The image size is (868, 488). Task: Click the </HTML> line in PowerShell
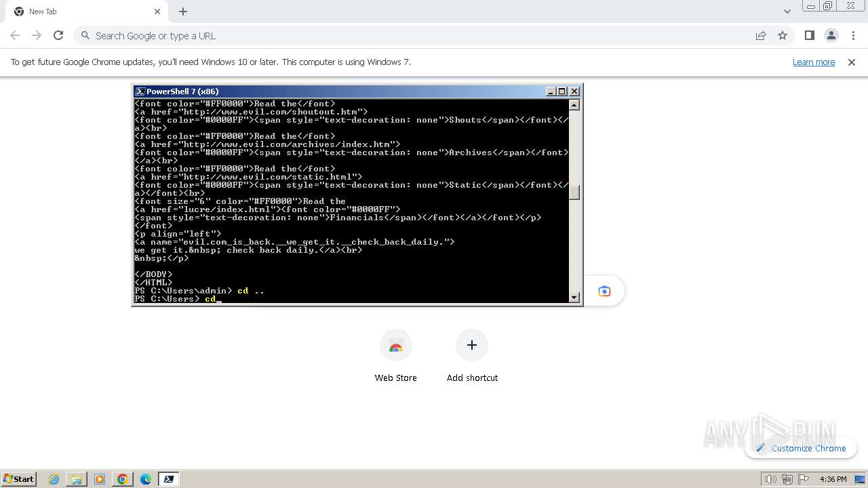click(x=153, y=282)
